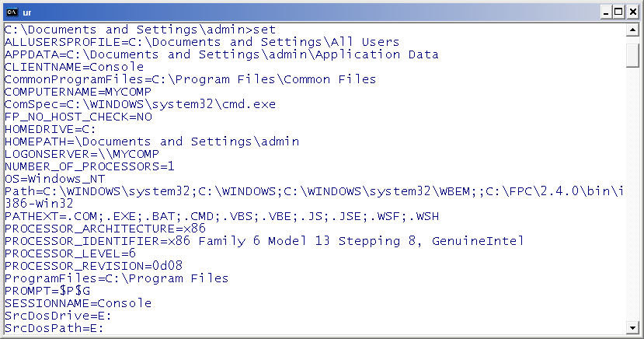Click the PROCESSOR_IDENTIFIER line text

[x=264, y=241]
